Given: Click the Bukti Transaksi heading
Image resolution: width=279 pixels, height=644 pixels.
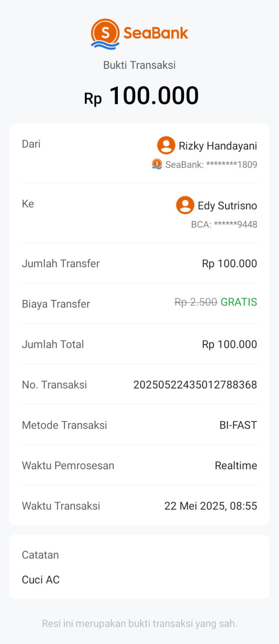Looking at the screenshot, I should pyautogui.click(x=139, y=65).
